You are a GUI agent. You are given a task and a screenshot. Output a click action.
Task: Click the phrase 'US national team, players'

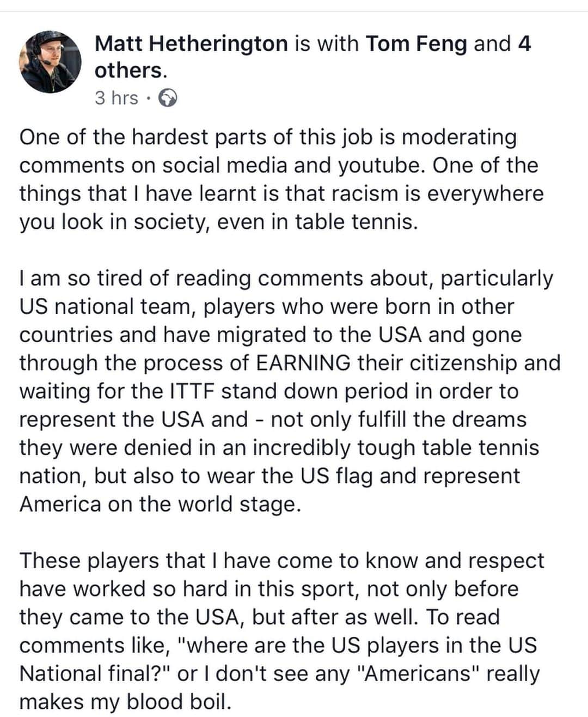click(147, 307)
